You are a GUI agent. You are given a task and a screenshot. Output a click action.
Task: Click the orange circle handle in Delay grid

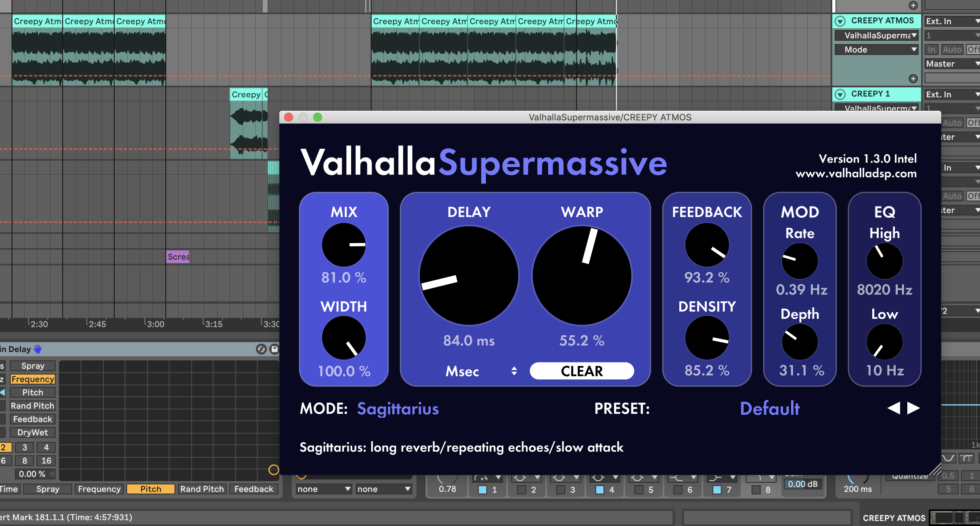(x=274, y=469)
